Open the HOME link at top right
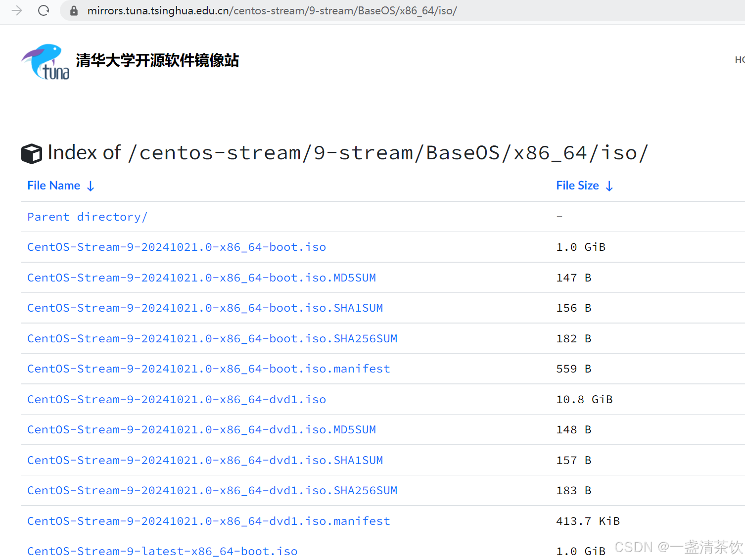 tap(739, 59)
